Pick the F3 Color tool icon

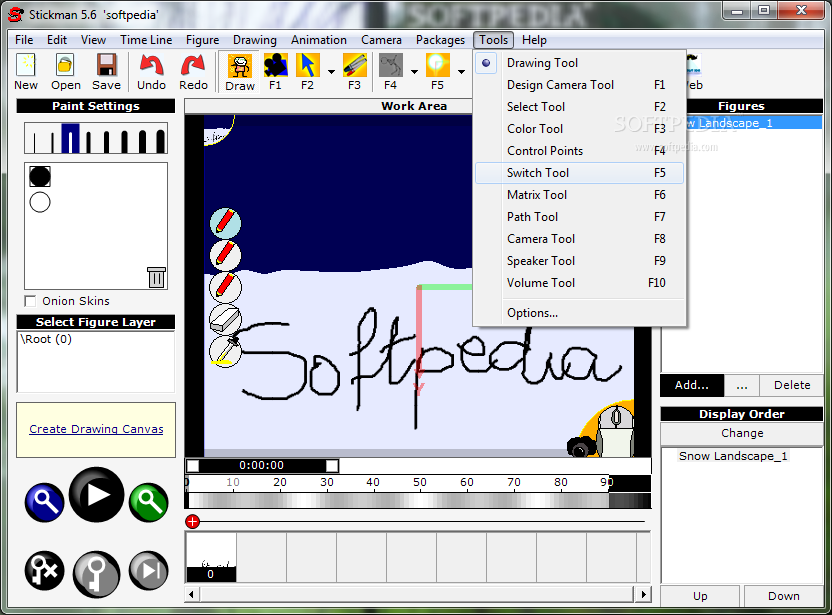tap(354, 72)
